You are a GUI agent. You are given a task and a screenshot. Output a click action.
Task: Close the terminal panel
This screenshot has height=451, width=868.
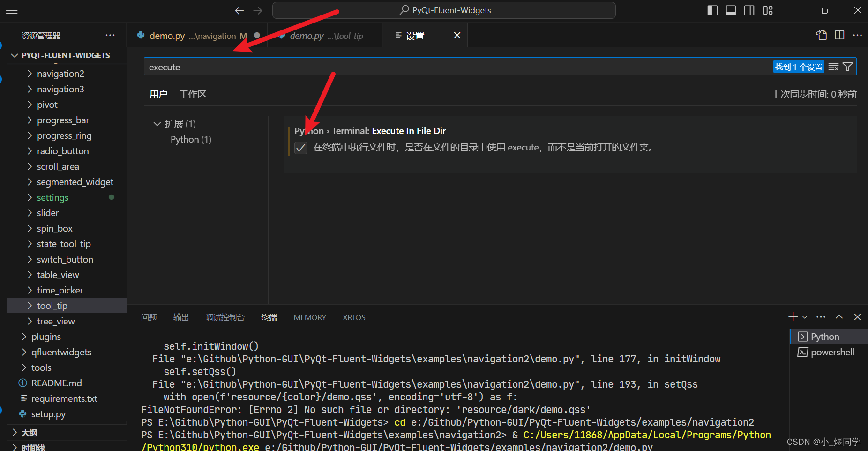(x=857, y=317)
